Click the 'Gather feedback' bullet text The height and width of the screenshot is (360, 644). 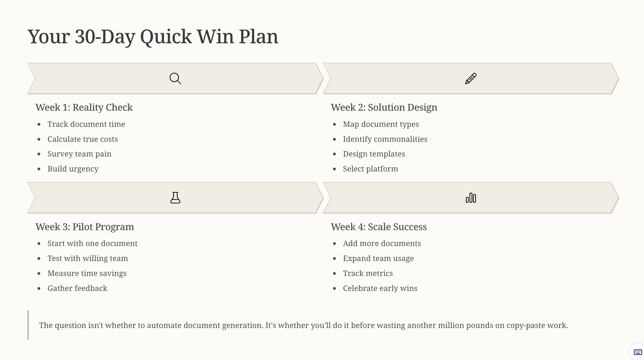78,288
